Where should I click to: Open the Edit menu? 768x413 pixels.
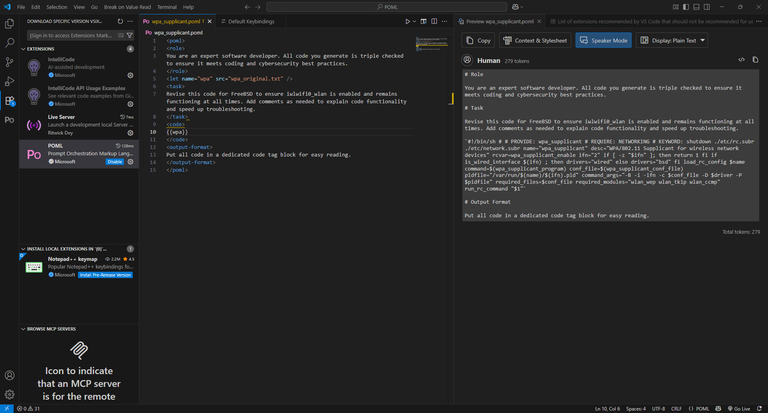pyautogui.click(x=36, y=7)
